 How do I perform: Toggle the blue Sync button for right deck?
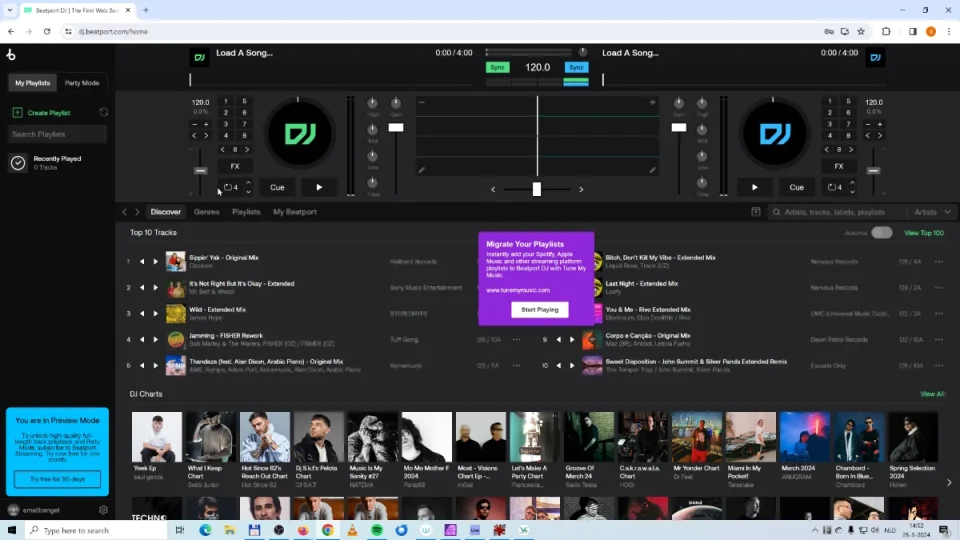(576, 68)
